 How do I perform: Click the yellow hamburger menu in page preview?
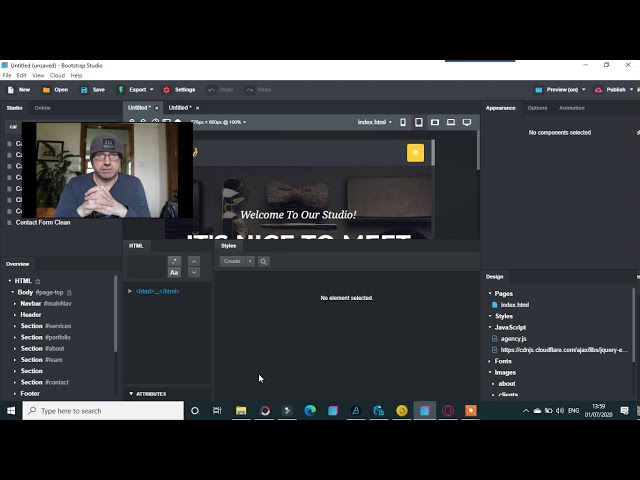pyautogui.click(x=415, y=153)
